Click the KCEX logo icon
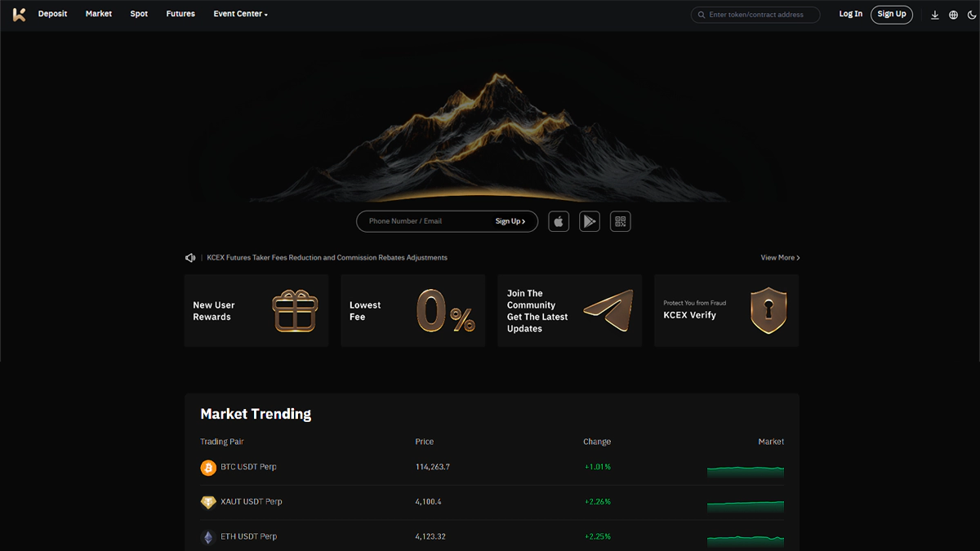Screen dimensions: 980x551 pos(19,14)
